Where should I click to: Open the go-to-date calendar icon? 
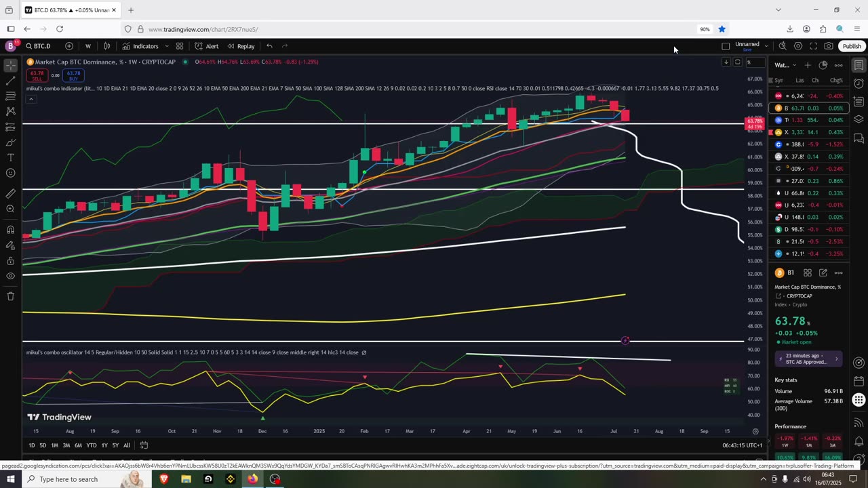point(144,445)
